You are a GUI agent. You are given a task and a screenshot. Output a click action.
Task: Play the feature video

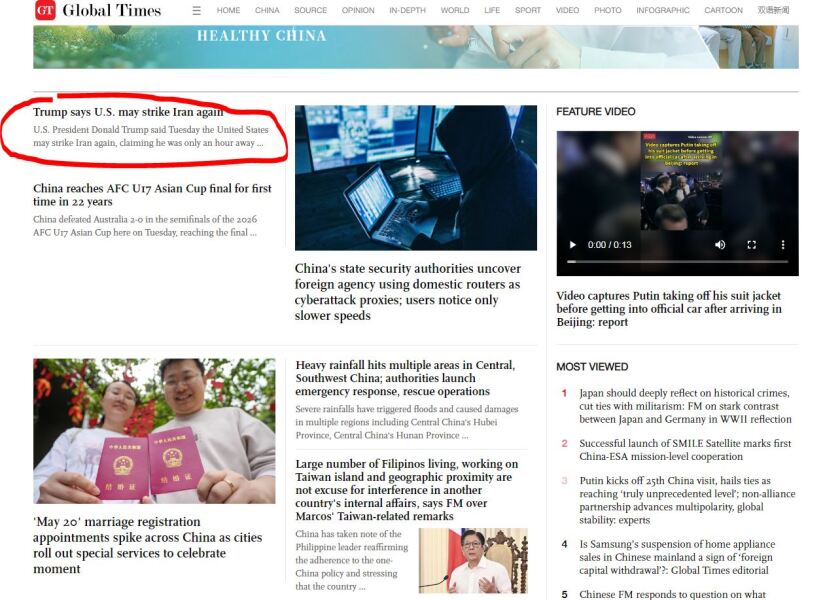(573, 245)
